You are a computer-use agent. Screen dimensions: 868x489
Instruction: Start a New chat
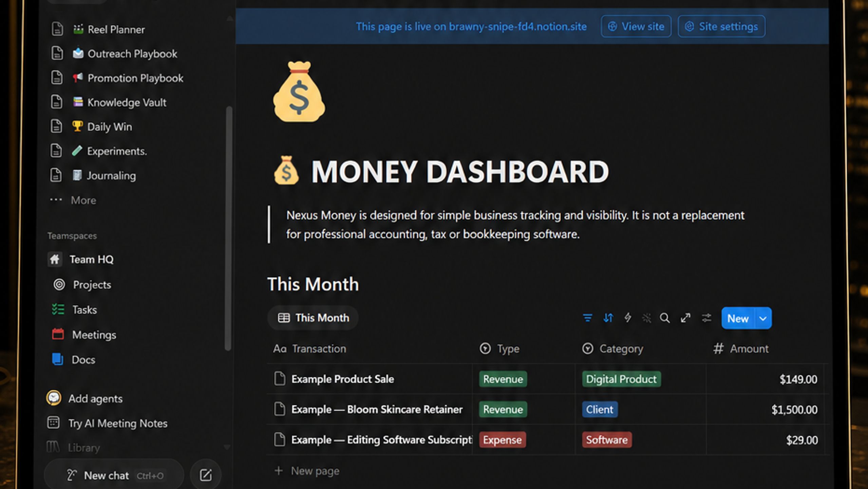coord(114,475)
